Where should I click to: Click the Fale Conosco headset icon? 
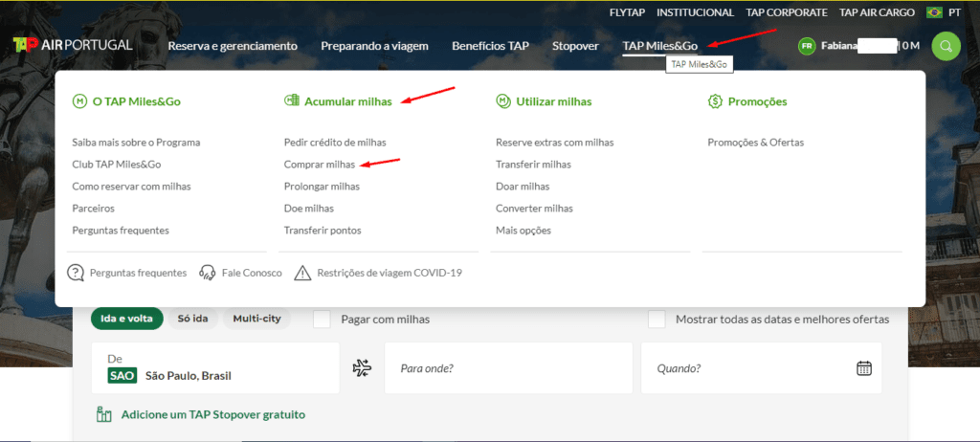click(207, 273)
